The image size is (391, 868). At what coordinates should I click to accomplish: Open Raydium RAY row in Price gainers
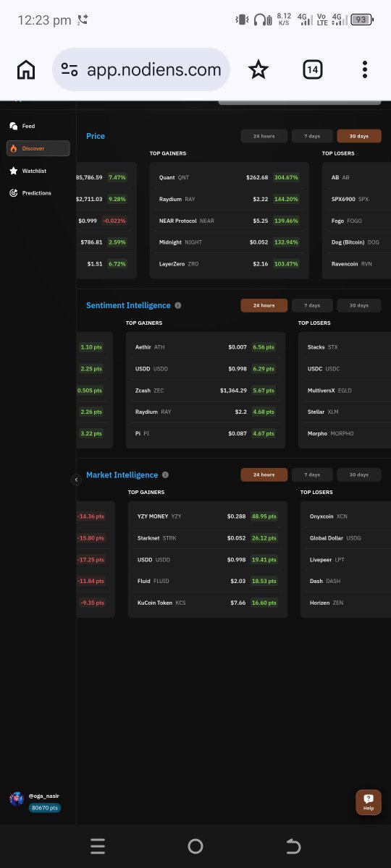point(229,199)
